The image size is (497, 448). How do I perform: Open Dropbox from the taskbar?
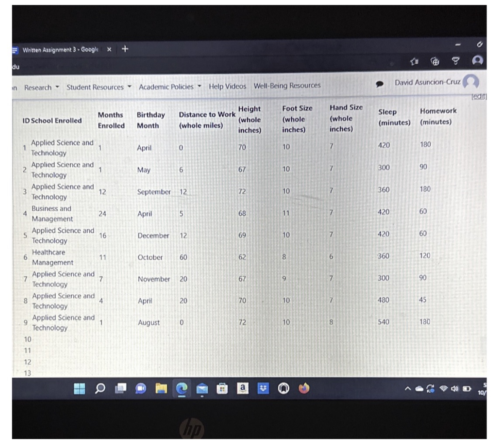[263, 387]
